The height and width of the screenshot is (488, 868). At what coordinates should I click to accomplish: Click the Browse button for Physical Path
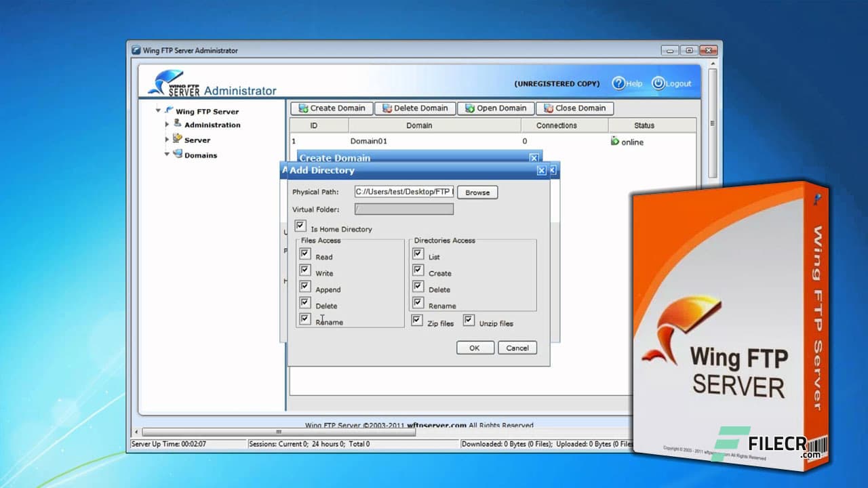477,192
